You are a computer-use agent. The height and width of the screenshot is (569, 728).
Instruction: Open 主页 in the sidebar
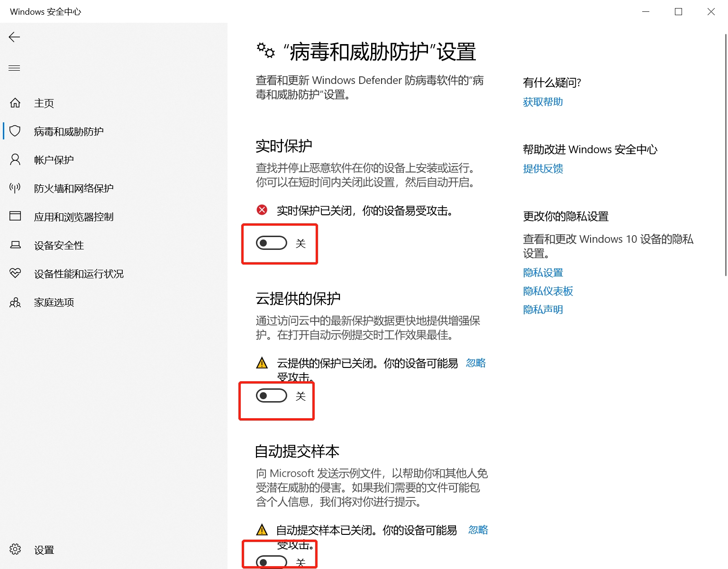point(44,103)
